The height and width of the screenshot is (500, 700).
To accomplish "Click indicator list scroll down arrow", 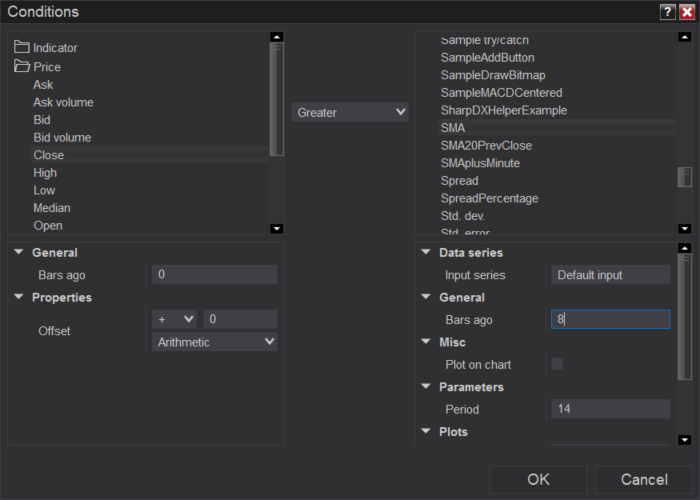I will [684, 229].
